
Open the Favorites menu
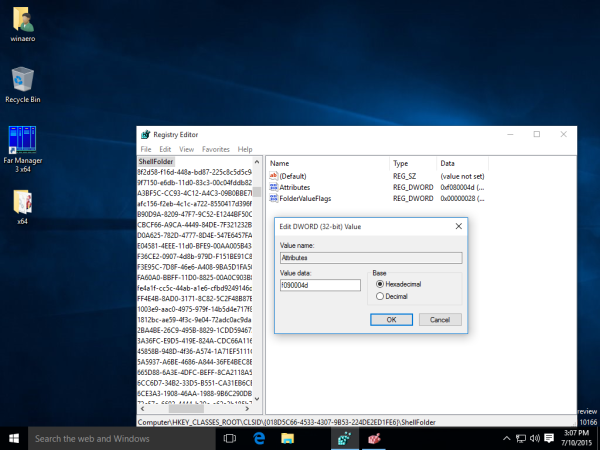216,149
